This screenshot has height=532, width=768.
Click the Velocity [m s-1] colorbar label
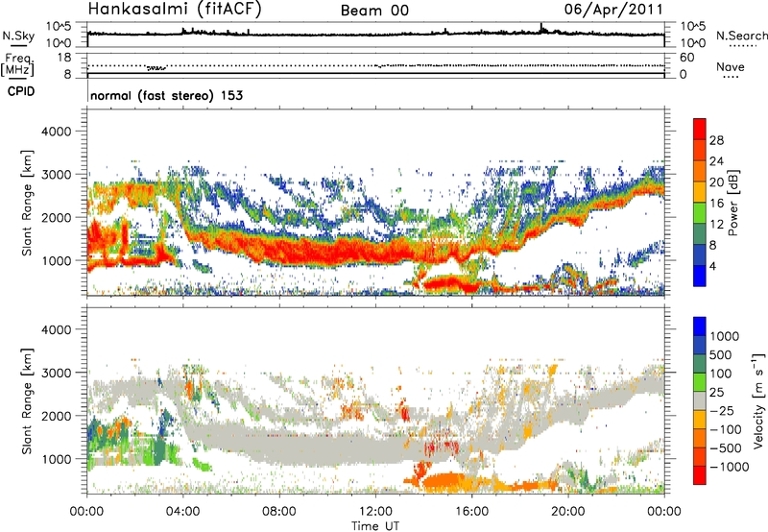coord(758,400)
